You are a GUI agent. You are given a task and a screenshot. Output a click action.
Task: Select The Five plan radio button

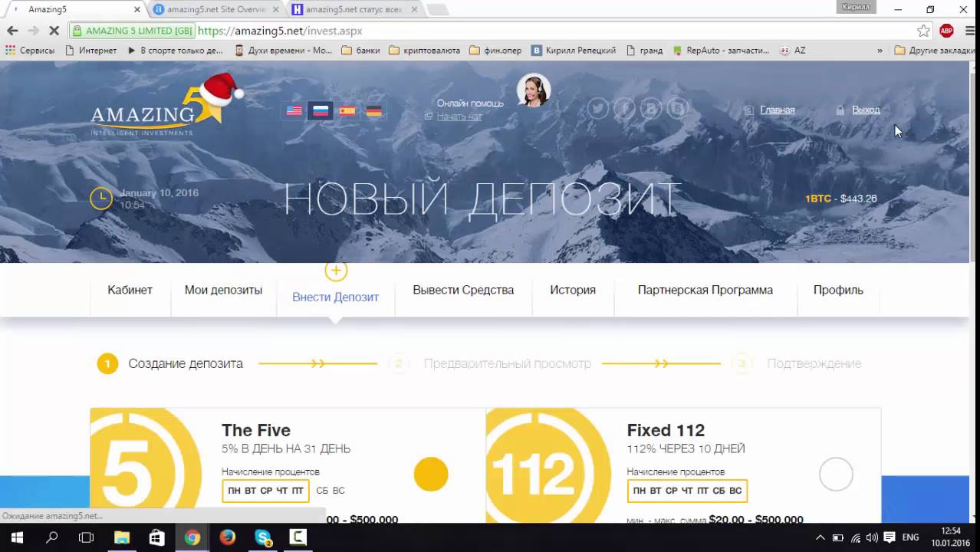point(431,475)
